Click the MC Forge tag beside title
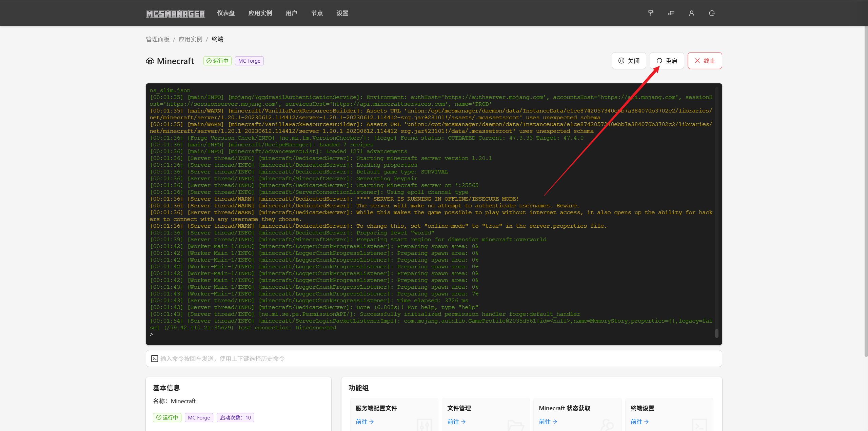Screen dimensions: 868x431 click(x=249, y=61)
